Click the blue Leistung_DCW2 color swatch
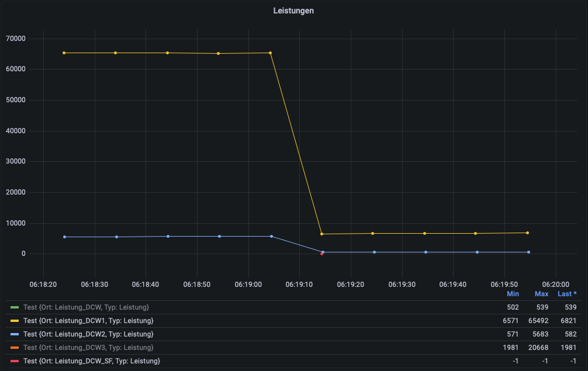The image size is (588, 371). (15, 334)
